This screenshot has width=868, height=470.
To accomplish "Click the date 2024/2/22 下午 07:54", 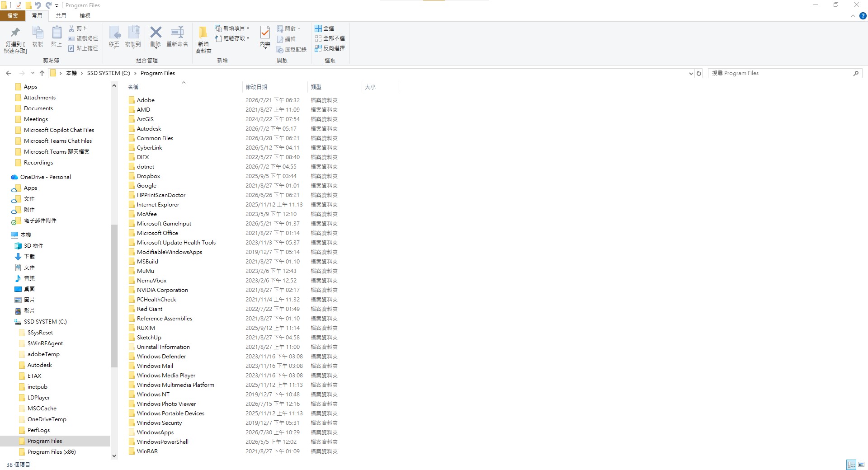I will point(273,119).
